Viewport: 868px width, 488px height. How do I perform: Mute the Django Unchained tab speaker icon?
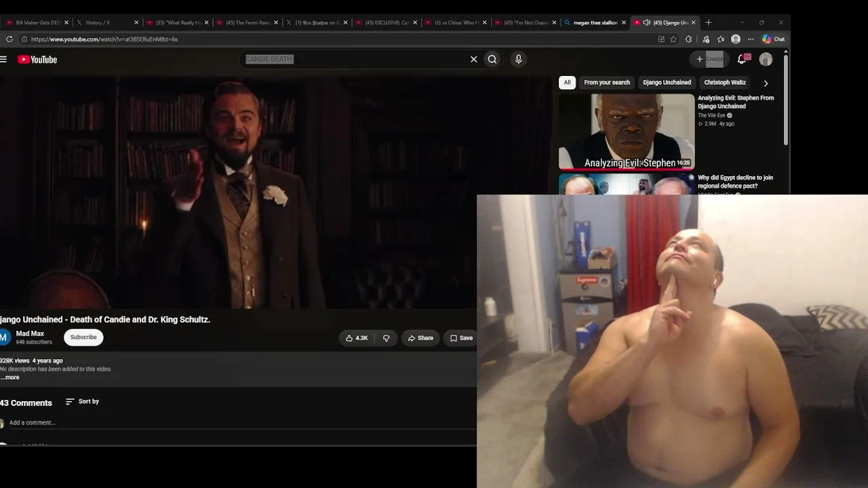[x=647, y=22]
